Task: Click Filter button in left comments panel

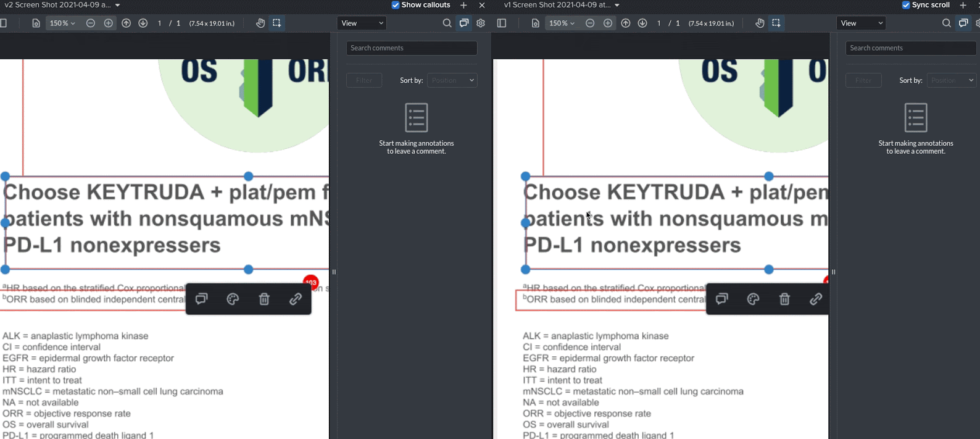Action: tap(364, 80)
